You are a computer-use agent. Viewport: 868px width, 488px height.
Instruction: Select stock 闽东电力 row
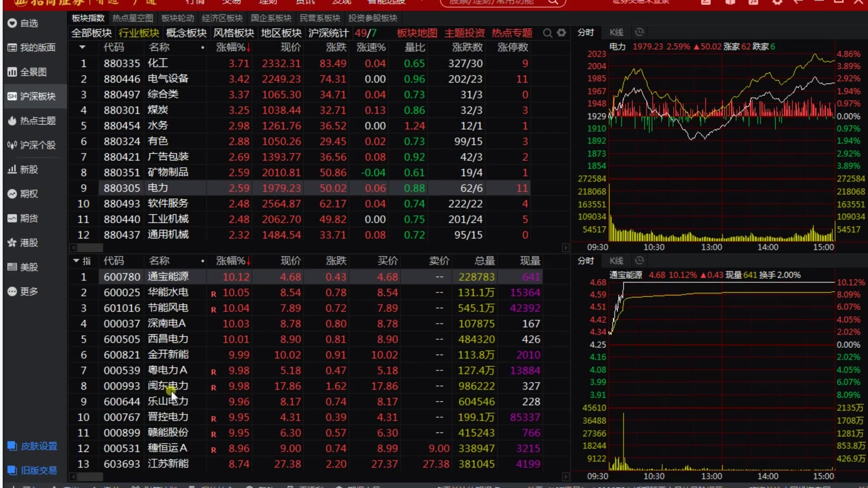306,386
